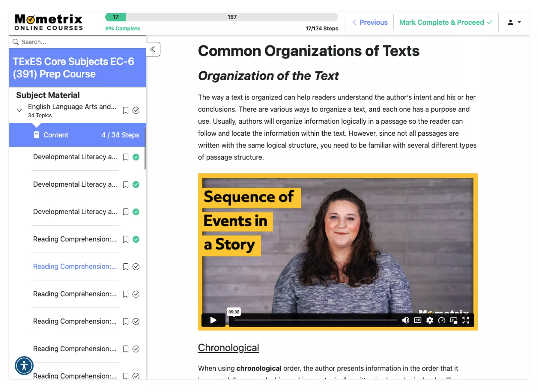The width and height of the screenshot is (538, 392).
Task: Mute the video with the speaker icon
Action: click(406, 320)
